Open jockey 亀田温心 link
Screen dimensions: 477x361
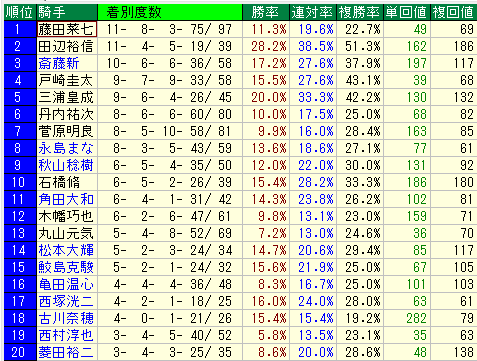coord(66,284)
